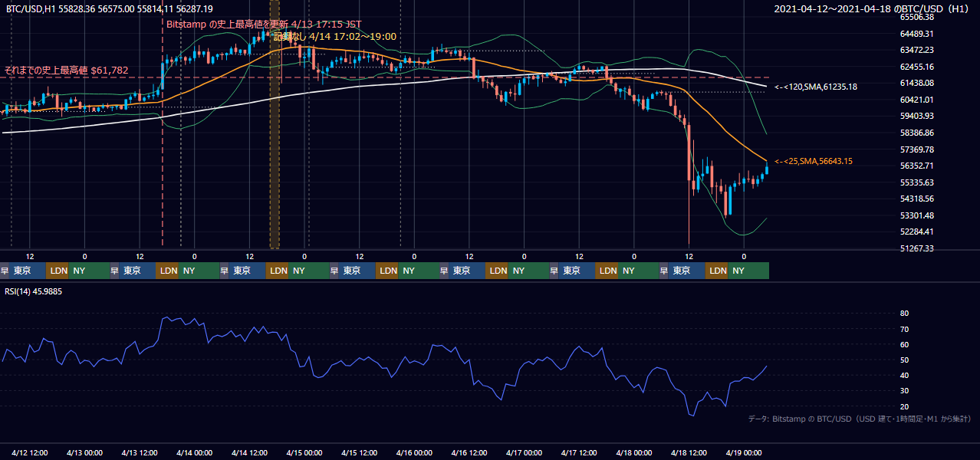The image size is (980, 460).
Task: Click price axis label 65506.38
Action: (916, 17)
